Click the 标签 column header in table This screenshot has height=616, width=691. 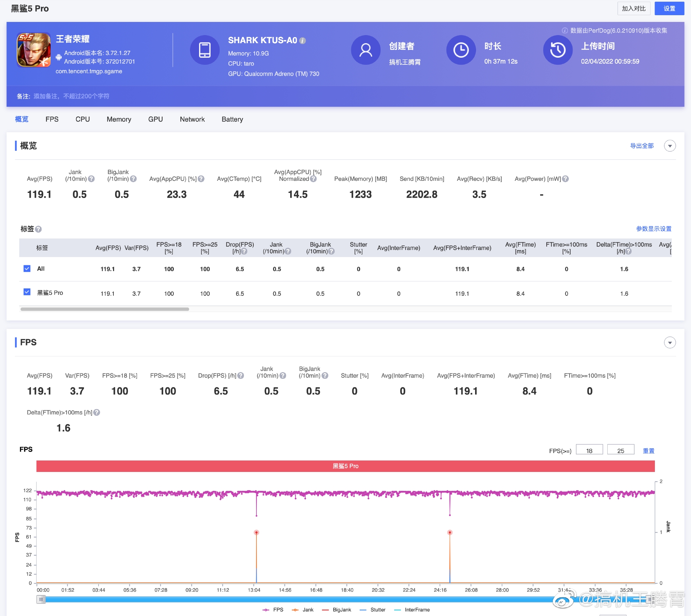coord(42,248)
